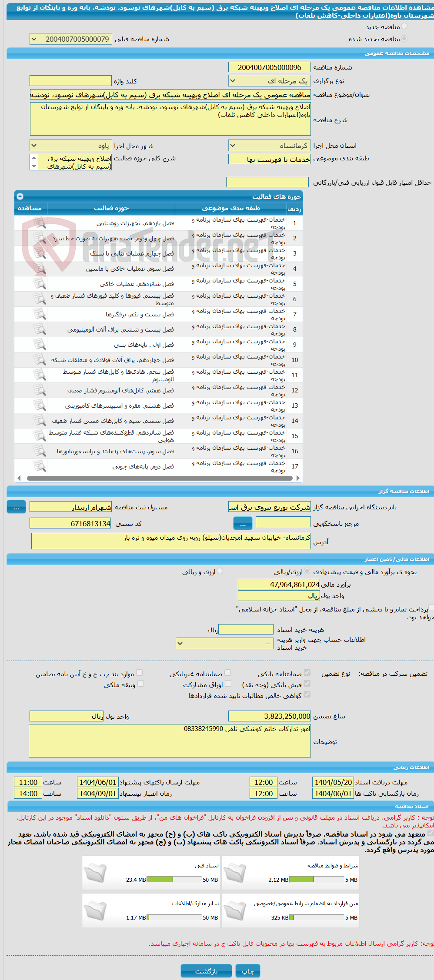Click the بازگشت back button
This screenshot has width=434, height=980.
coord(207,971)
